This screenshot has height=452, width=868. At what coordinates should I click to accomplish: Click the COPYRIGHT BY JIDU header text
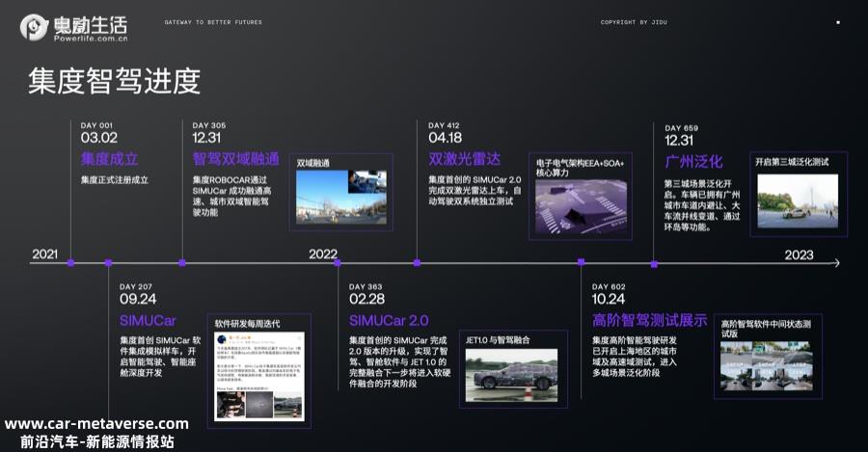click(x=634, y=22)
